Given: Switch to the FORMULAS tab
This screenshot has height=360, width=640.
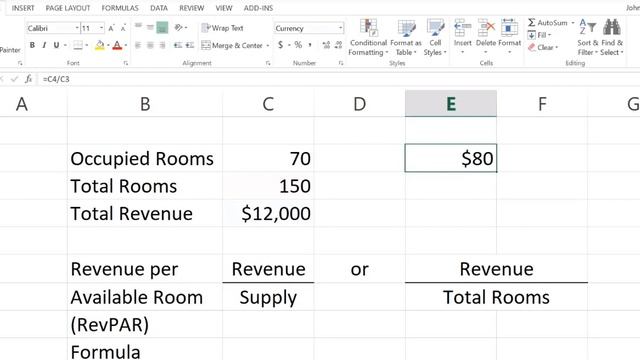Looking at the screenshot, I should 120,8.
